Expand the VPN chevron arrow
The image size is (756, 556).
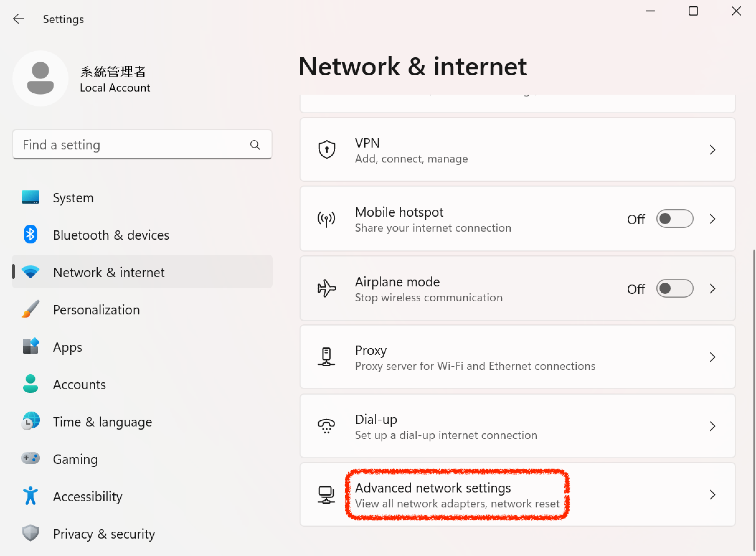pos(712,150)
